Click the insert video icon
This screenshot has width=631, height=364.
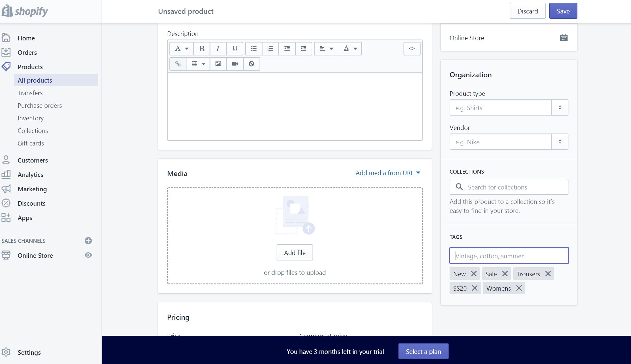[x=235, y=64]
